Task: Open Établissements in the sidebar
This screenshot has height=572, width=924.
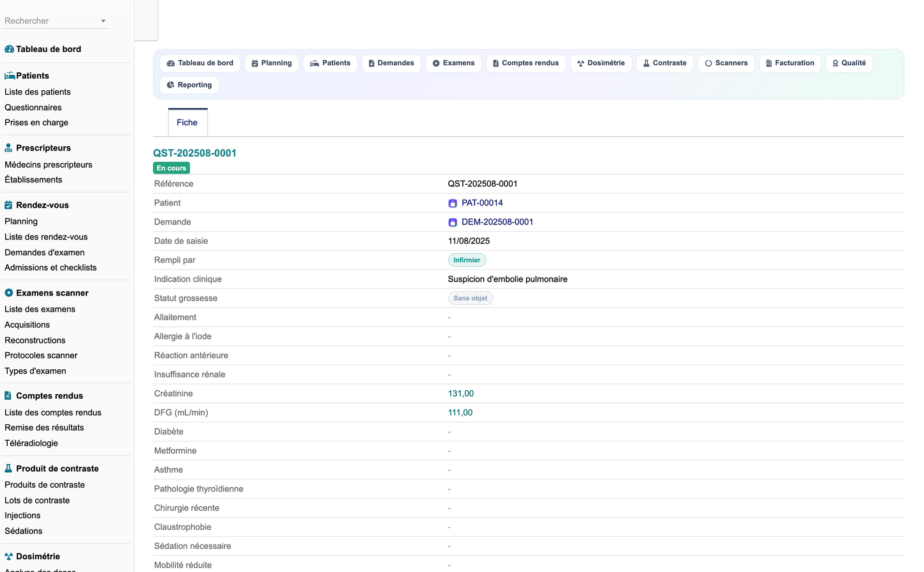Action: (33, 180)
